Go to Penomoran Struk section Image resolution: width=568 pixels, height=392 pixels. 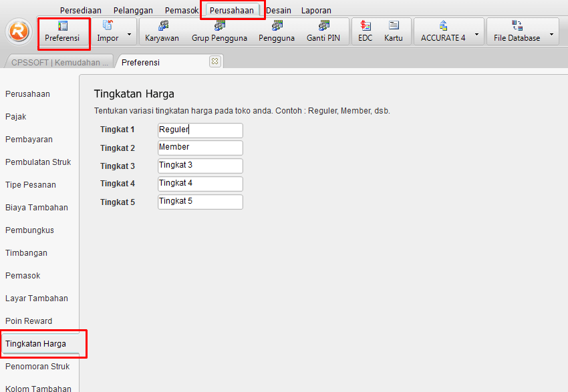(37, 367)
